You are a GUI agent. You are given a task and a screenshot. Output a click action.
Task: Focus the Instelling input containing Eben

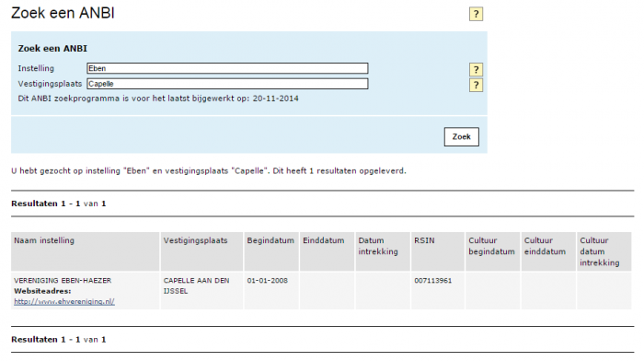click(x=227, y=68)
